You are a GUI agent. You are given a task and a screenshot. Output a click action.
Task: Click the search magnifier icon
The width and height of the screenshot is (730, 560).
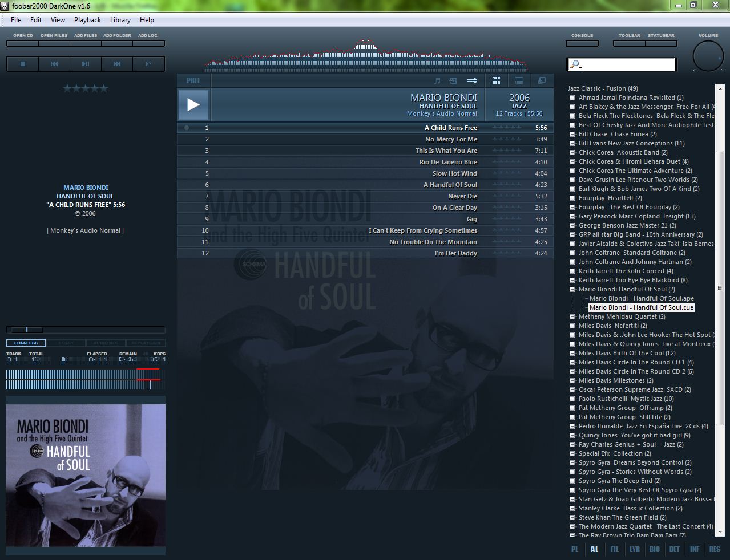click(x=575, y=65)
